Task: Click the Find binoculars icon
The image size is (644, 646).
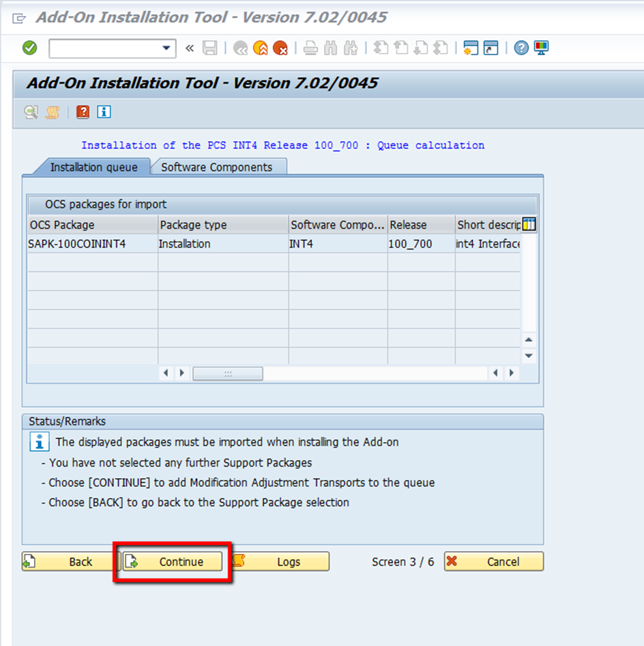Action: pos(332,48)
